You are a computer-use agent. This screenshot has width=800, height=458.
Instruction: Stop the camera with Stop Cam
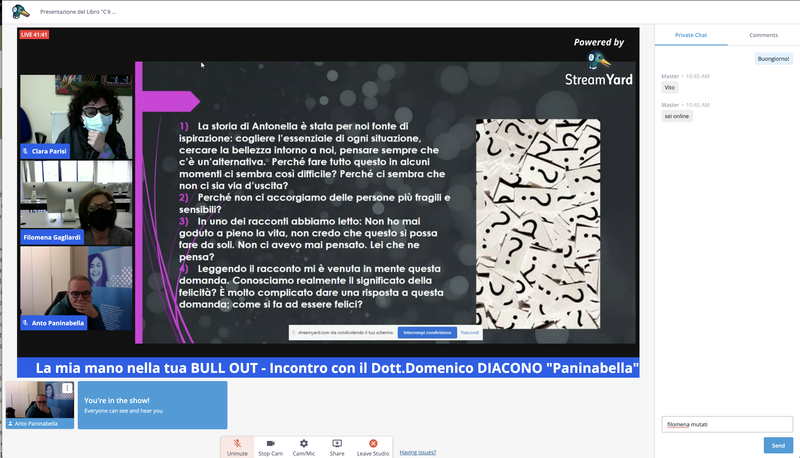click(270, 447)
